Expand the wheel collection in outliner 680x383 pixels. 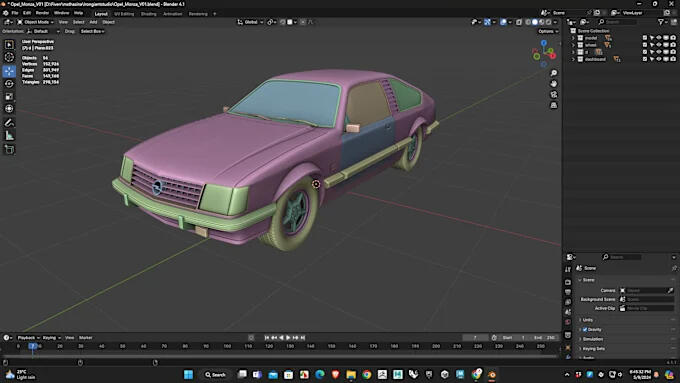573,45
